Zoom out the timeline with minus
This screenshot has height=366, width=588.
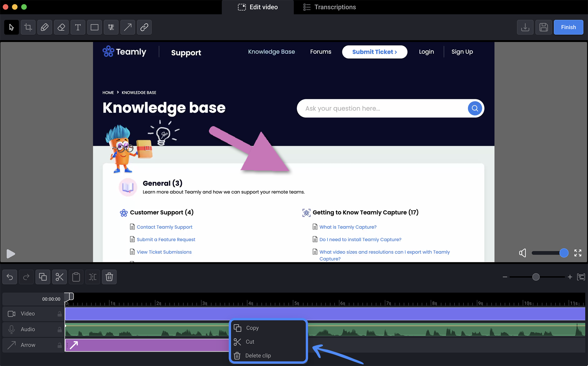505,277
